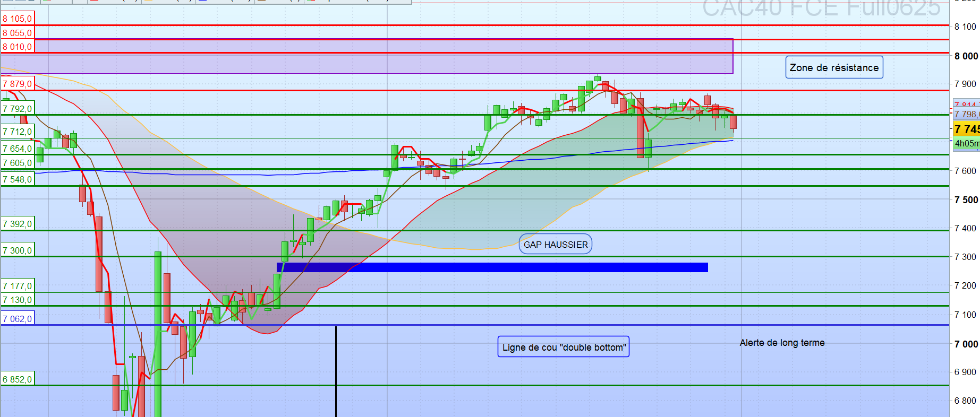Click the 7 392,0 support label
Viewport: 980px width, 417px height.
pos(18,224)
